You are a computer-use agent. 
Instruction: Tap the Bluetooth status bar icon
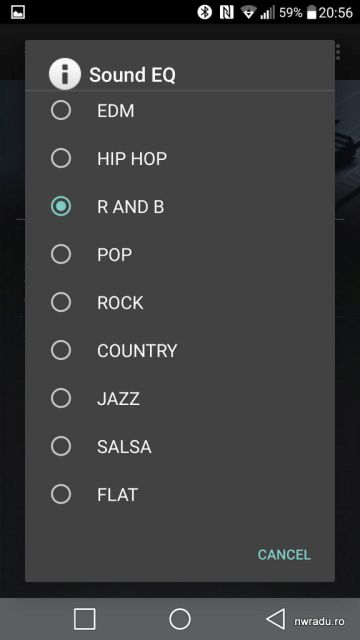click(x=204, y=12)
